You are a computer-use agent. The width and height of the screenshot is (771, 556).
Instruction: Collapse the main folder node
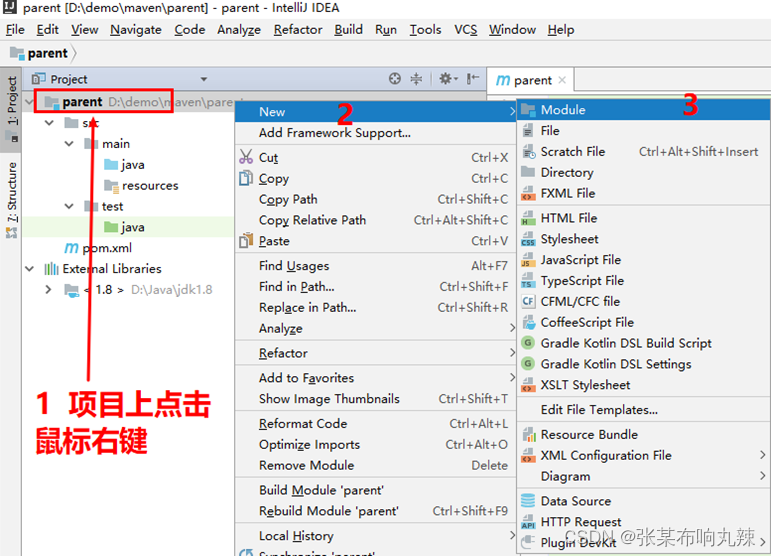tap(69, 144)
